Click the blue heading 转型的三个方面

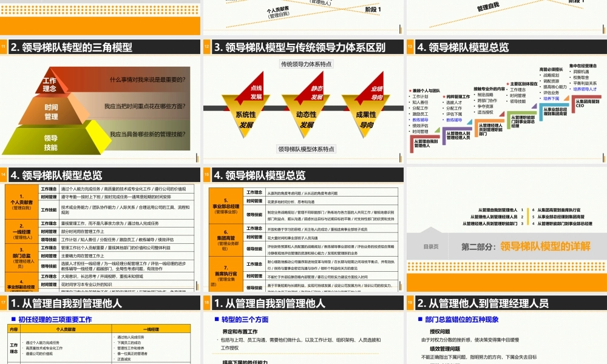click(x=245, y=320)
